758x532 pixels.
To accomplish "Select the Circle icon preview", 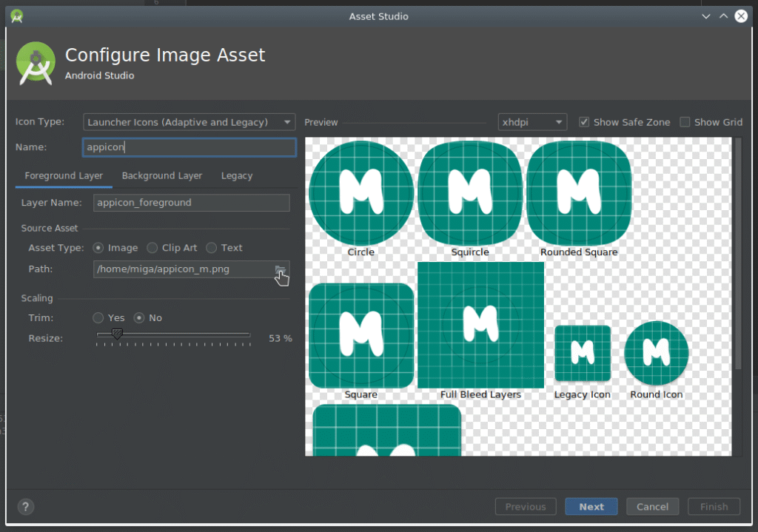I will (361, 193).
